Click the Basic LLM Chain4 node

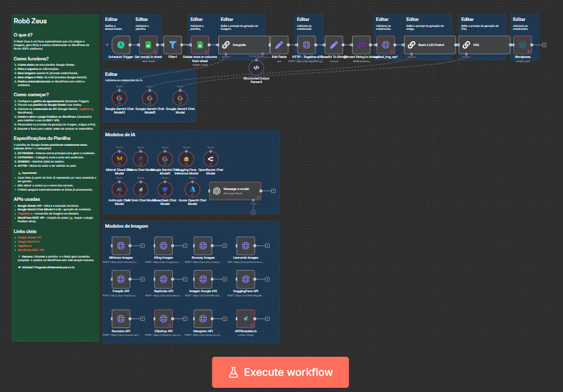(x=430, y=45)
